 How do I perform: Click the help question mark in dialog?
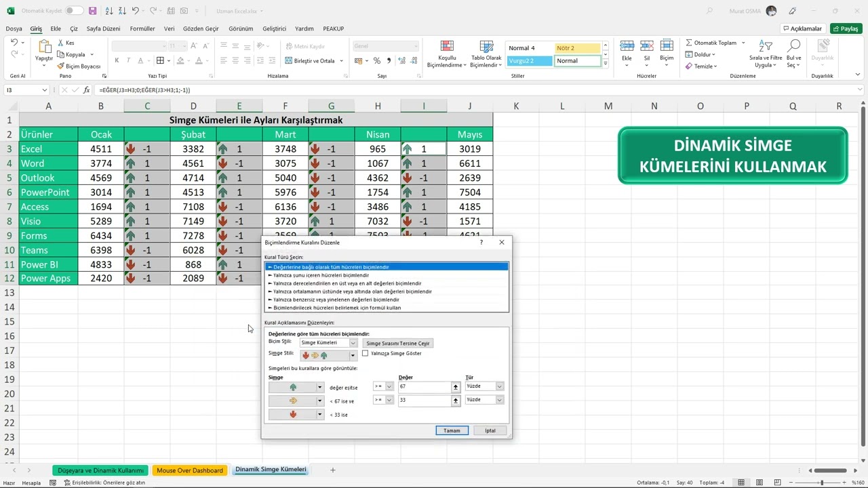(x=481, y=242)
